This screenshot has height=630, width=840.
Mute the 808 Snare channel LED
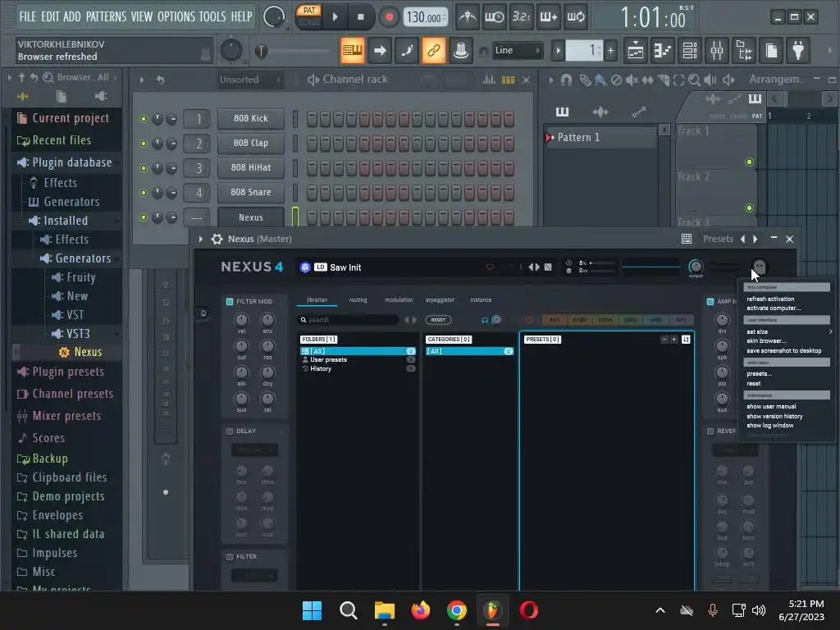(143, 192)
